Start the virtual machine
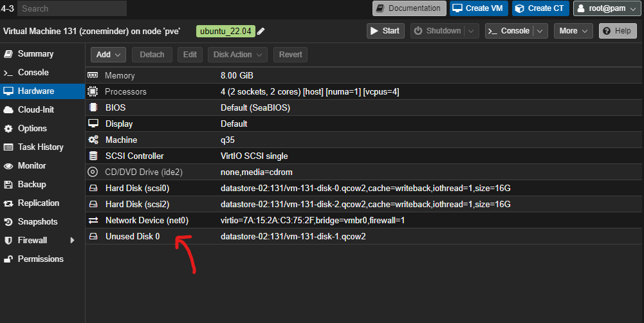This screenshot has width=644, height=323. [385, 31]
